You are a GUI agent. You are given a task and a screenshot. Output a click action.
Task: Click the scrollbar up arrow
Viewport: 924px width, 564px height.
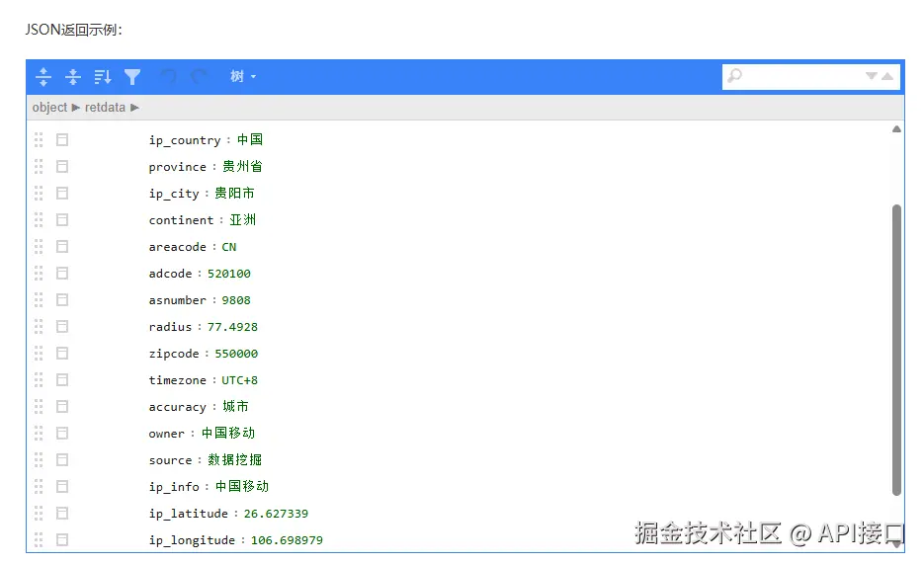[897, 129]
